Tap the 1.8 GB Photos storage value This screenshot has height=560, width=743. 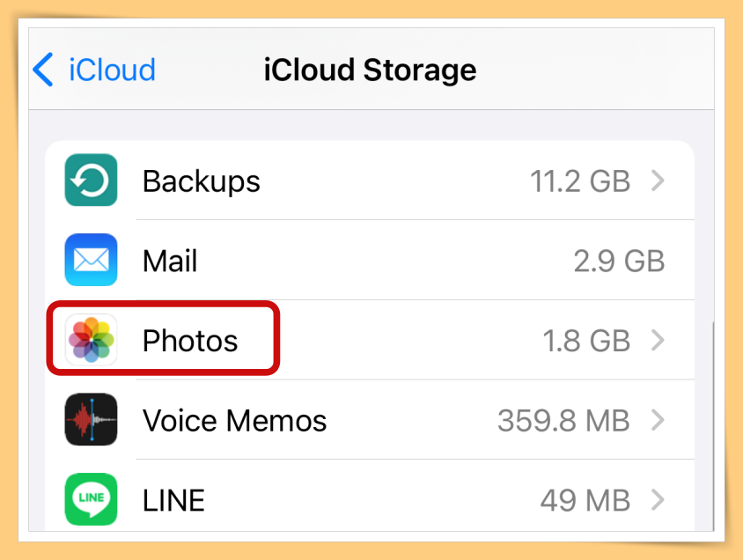click(586, 341)
